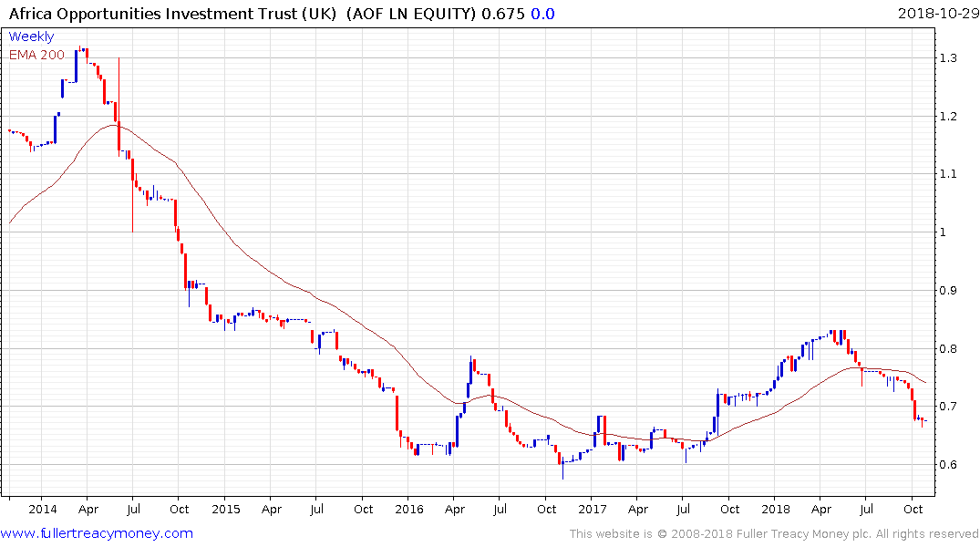Open the www.fullertreacymoney.com link

click(97, 533)
